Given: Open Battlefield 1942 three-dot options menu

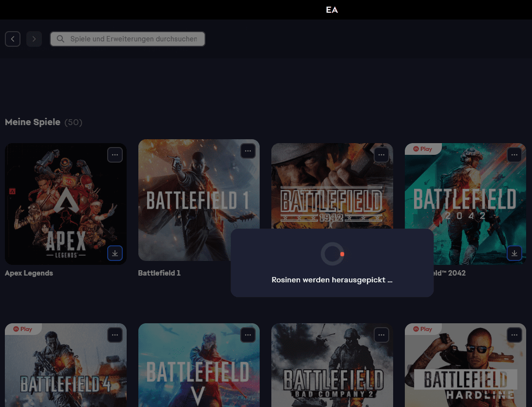Looking at the screenshot, I should 381,155.
